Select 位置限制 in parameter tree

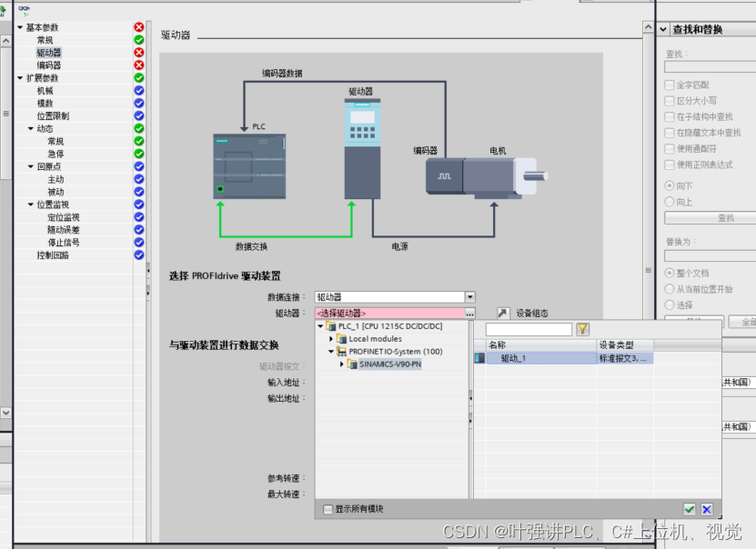tap(53, 116)
